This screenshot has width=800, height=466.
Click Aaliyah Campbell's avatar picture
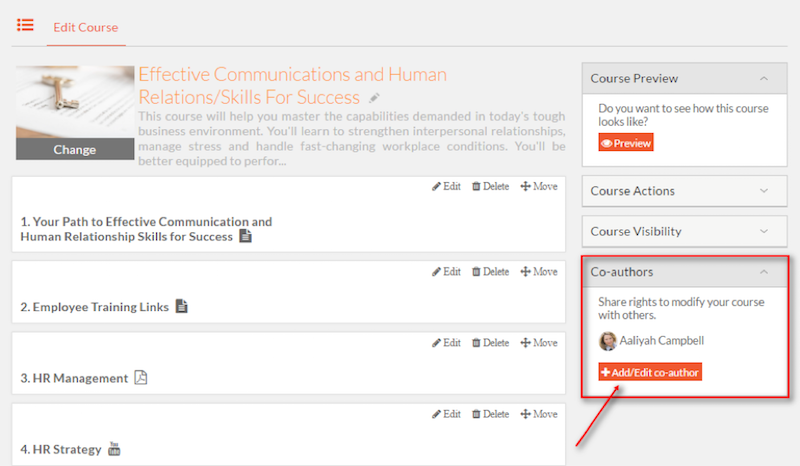[x=607, y=341]
